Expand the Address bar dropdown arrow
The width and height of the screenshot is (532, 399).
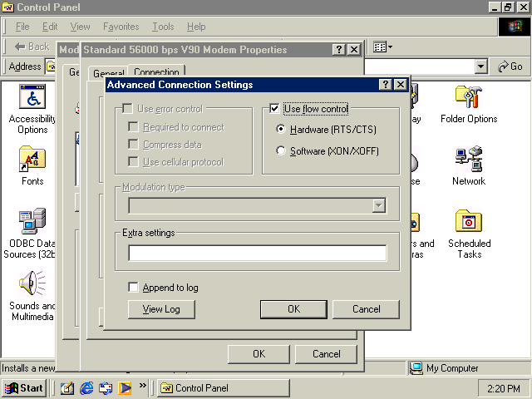click(480, 66)
